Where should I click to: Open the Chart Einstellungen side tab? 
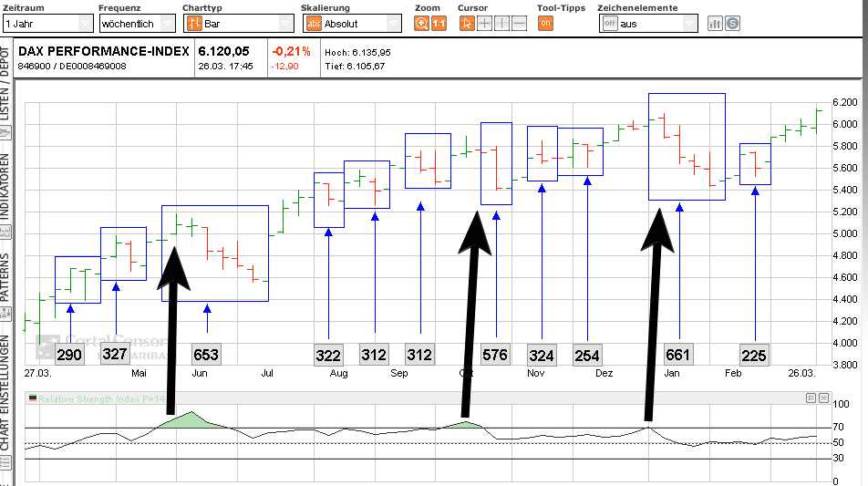pos(5,392)
